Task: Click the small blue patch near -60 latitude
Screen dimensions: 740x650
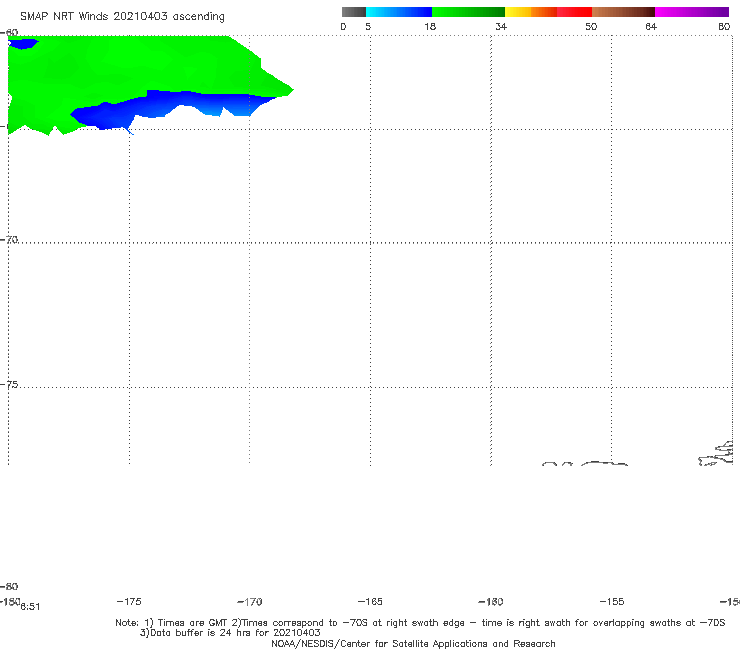Action: (x=23, y=44)
